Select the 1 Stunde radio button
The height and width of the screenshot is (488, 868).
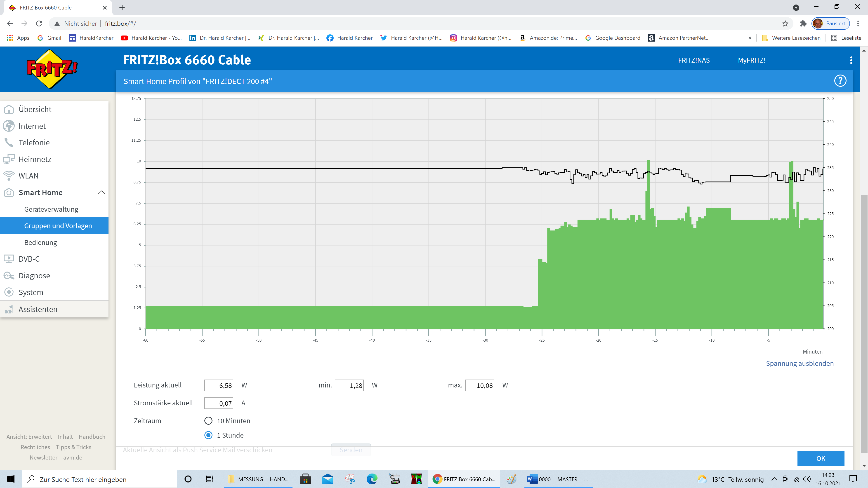208,435
